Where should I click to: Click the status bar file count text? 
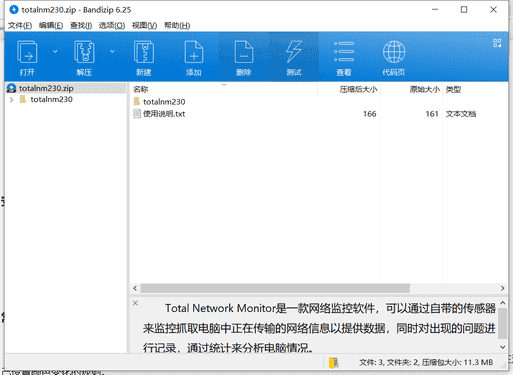click(x=426, y=362)
